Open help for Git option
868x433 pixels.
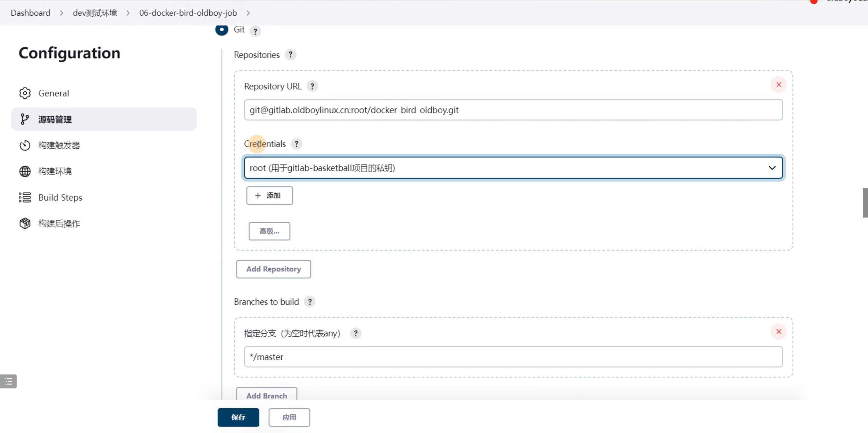(255, 31)
